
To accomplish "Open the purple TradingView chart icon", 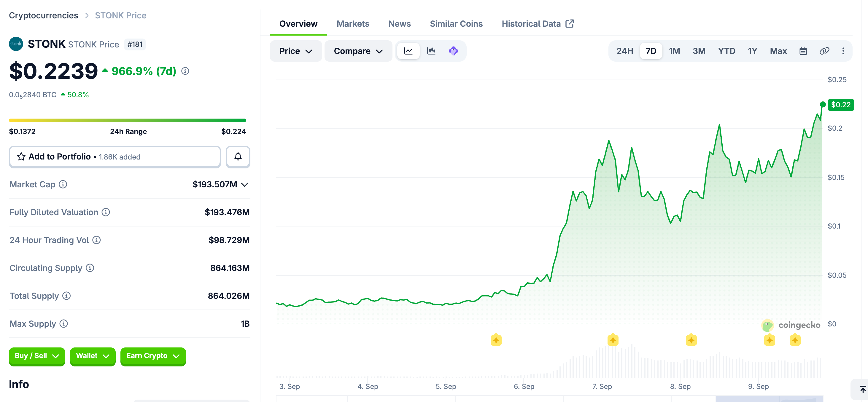I will (453, 51).
